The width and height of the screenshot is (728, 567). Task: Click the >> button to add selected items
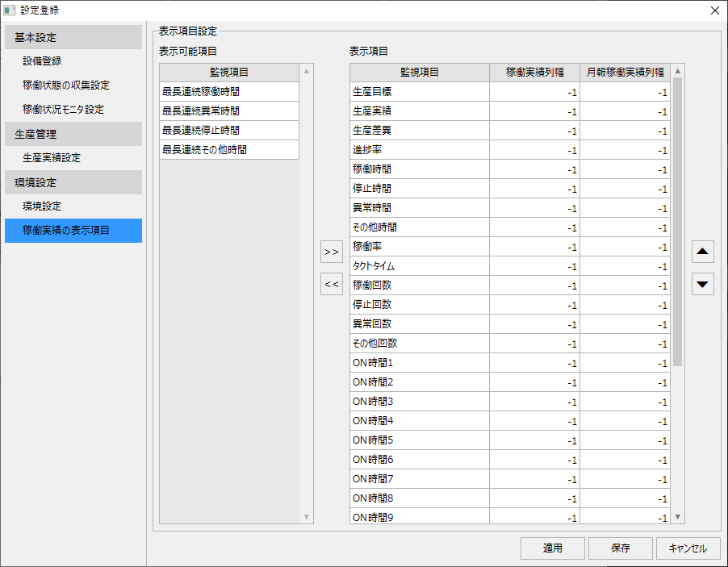pyautogui.click(x=331, y=252)
